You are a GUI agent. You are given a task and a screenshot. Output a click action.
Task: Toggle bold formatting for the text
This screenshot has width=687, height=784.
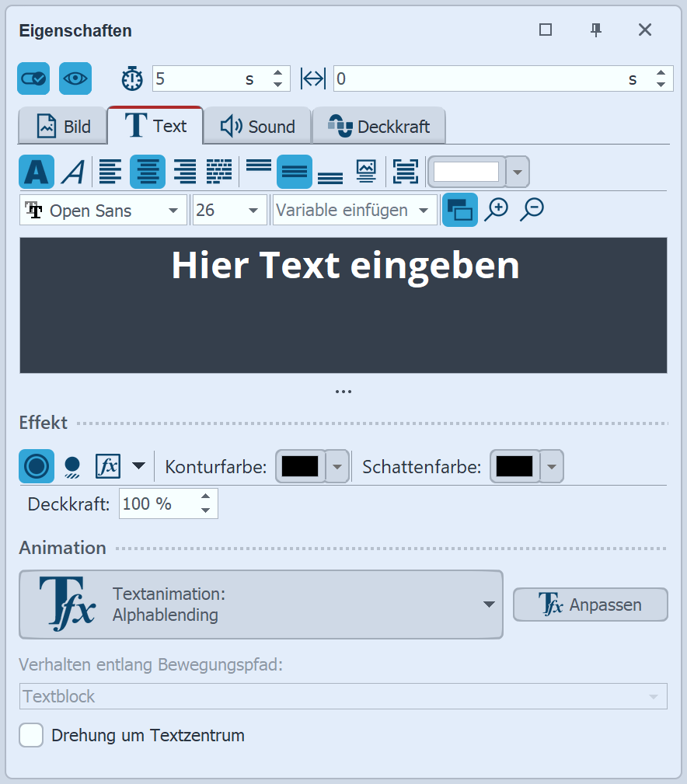pyautogui.click(x=36, y=171)
